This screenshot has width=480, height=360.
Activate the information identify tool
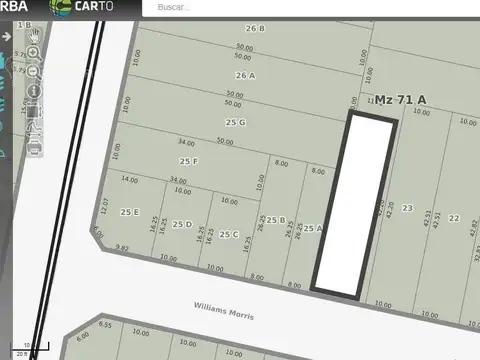(34, 91)
